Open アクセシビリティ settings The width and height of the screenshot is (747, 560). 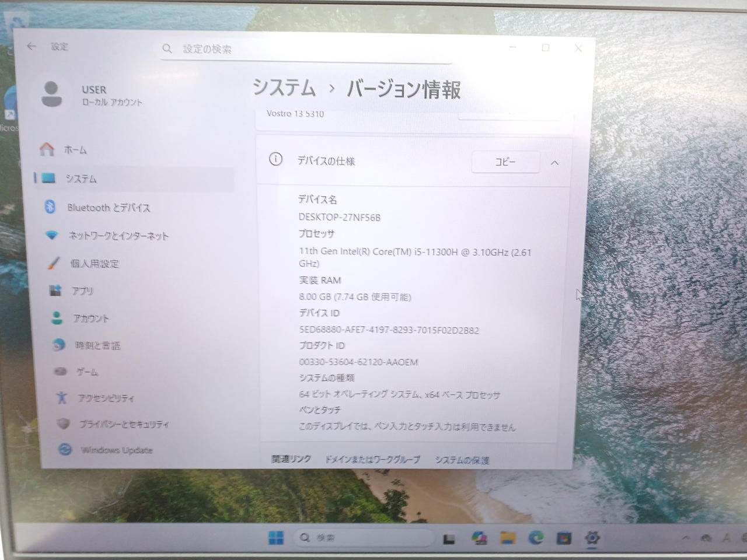pyautogui.click(x=106, y=398)
